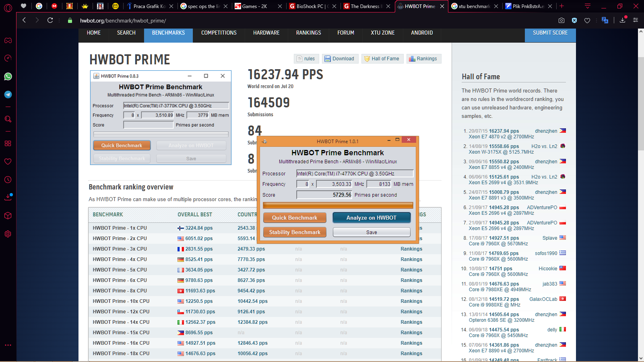The width and height of the screenshot is (644, 362).
Task: Click the orange benchmark progress bar
Action: [338, 205]
